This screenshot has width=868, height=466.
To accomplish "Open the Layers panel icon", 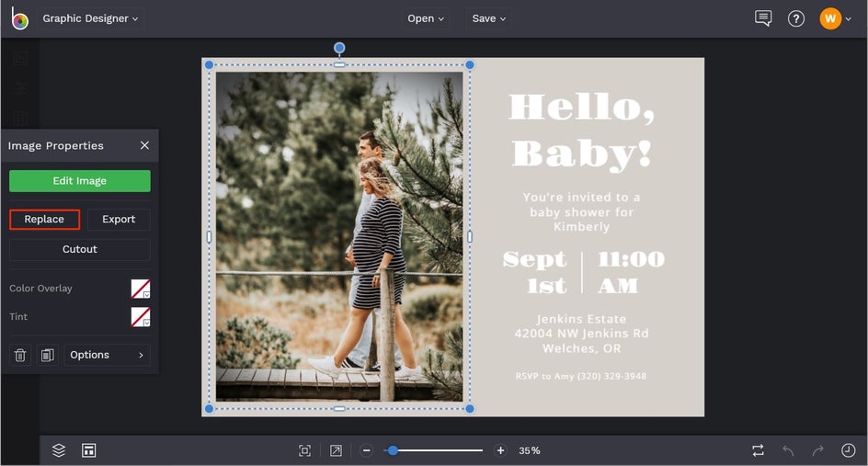I will coord(59,450).
